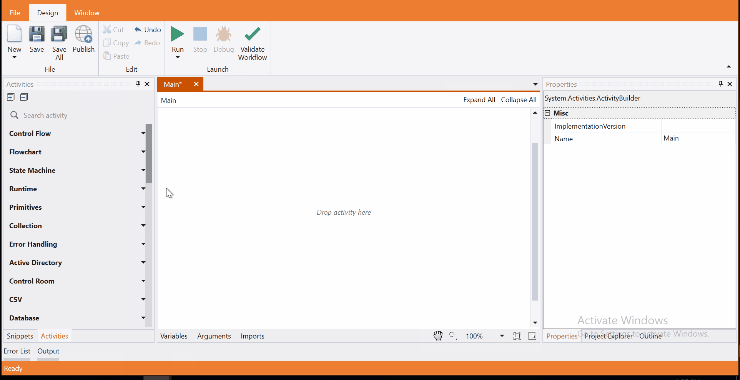Expand the Primitives category
Image resolution: width=740 pixels, height=380 pixels.
click(x=143, y=207)
